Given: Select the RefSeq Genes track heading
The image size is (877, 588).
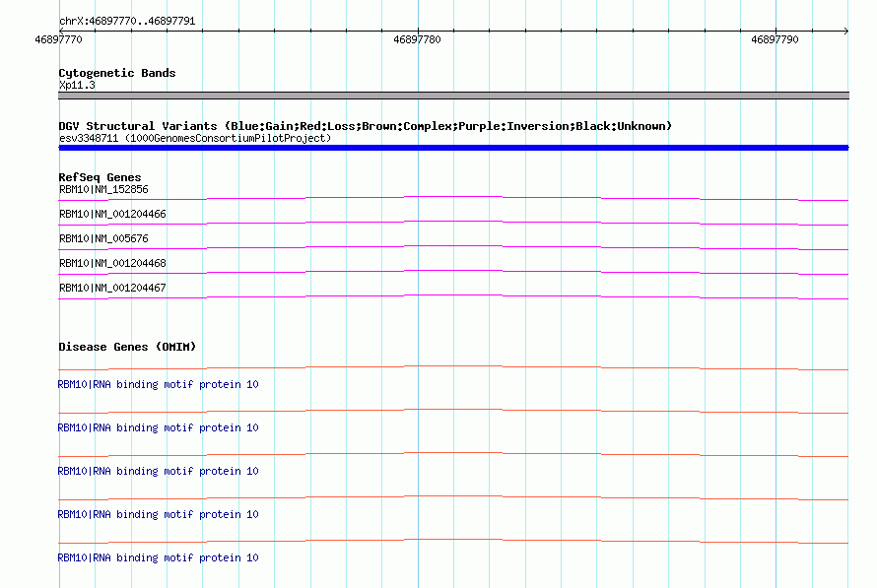Looking at the screenshot, I should [100, 177].
